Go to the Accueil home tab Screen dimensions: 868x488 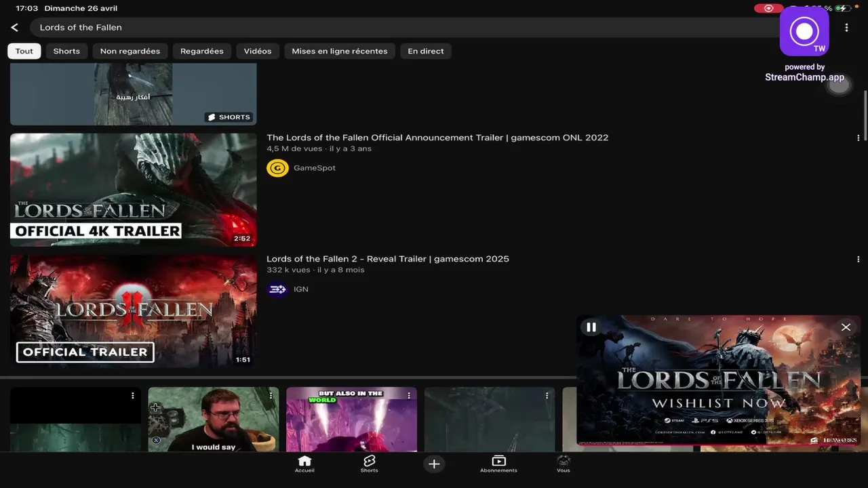pyautogui.click(x=304, y=464)
